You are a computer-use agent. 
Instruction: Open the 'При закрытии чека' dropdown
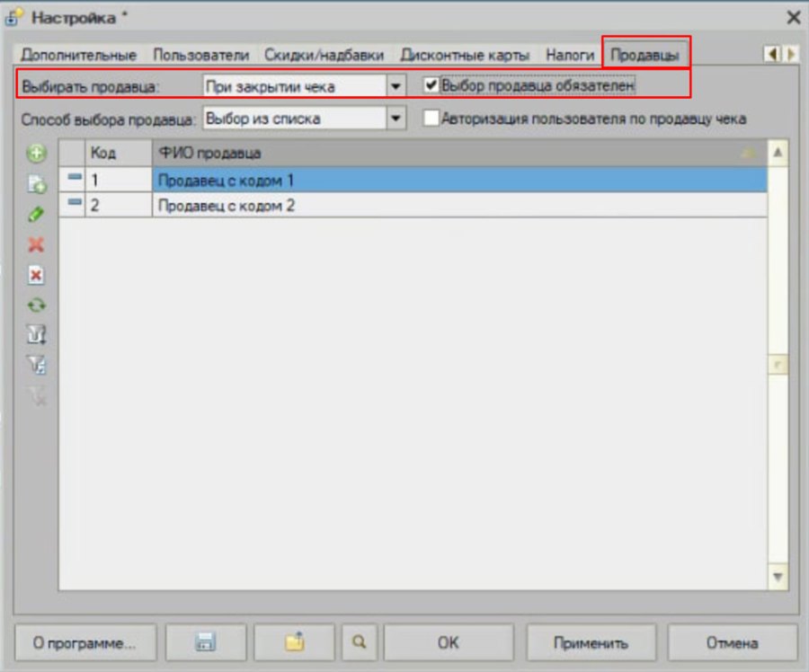pyautogui.click(x=396, y=86)
